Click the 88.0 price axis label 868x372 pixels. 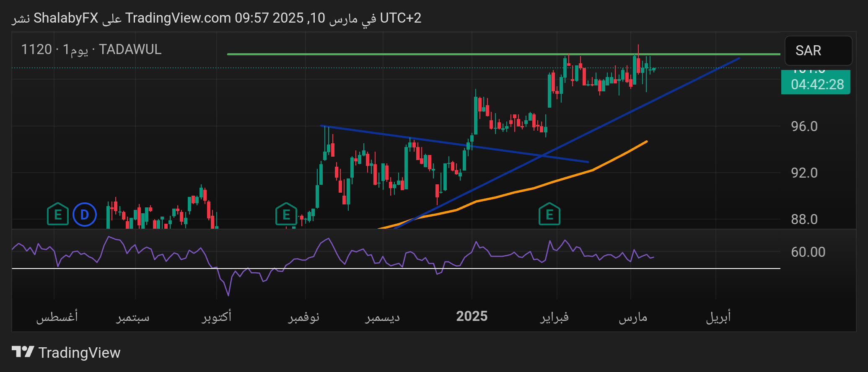(804, 219)
